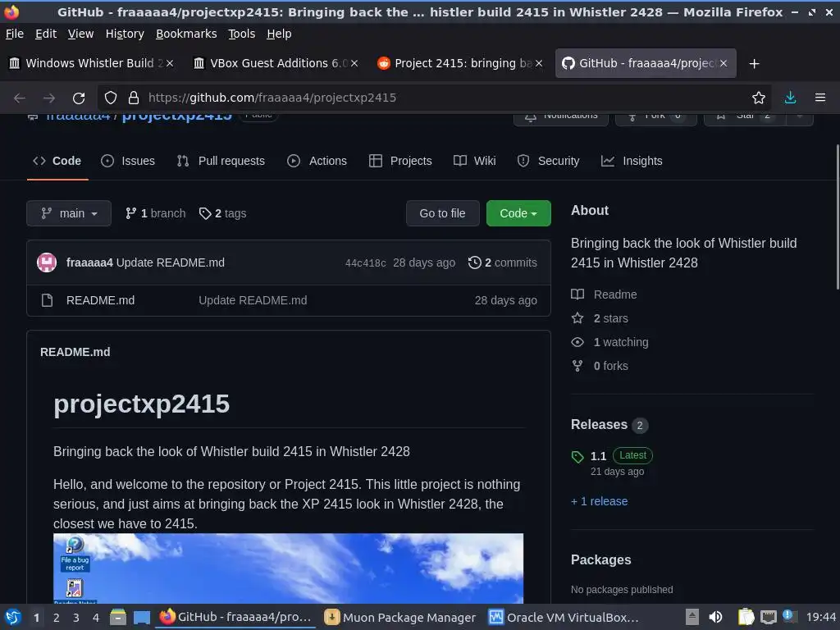Open the Edit menu
840x630 pixels.
tap(46, 34)
